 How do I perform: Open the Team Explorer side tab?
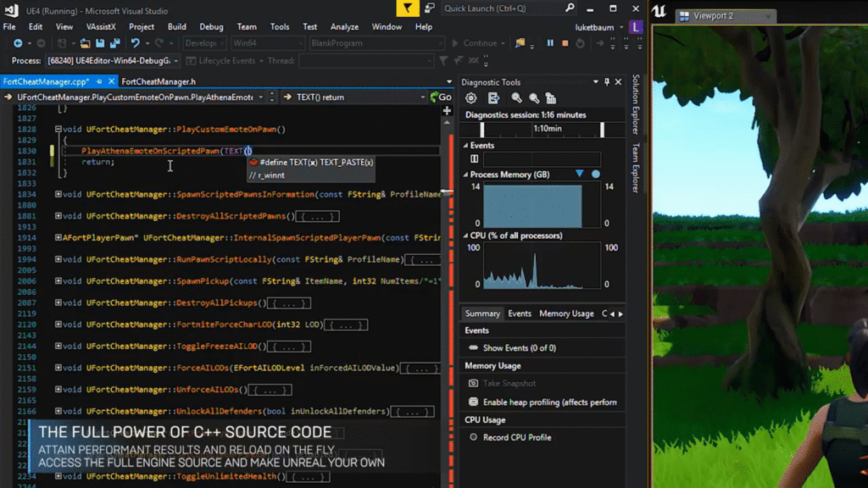click(x=636, y=168)
